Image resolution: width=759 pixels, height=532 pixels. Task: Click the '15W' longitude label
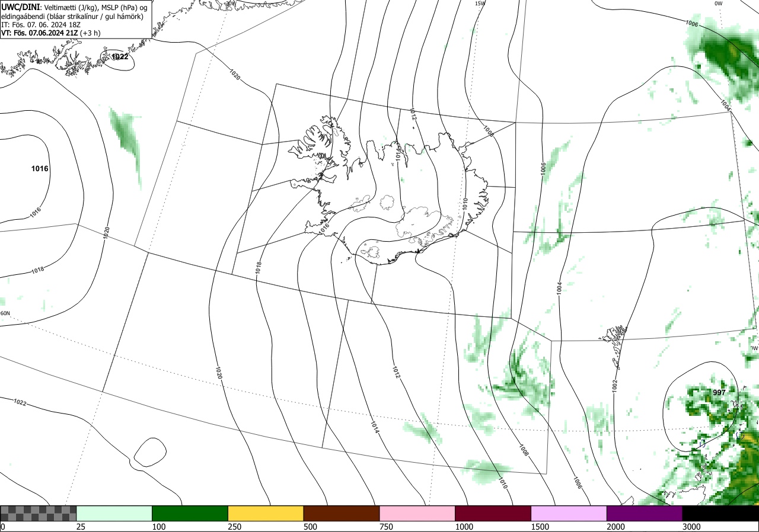pyautogui.click(x=480, y=4)
